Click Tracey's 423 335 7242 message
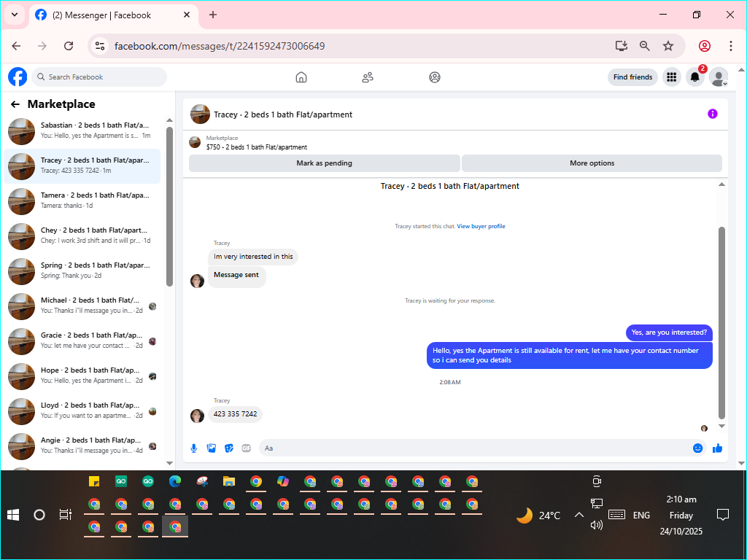Viewport: 747px width, 560px height. click(x=235, y=414)
